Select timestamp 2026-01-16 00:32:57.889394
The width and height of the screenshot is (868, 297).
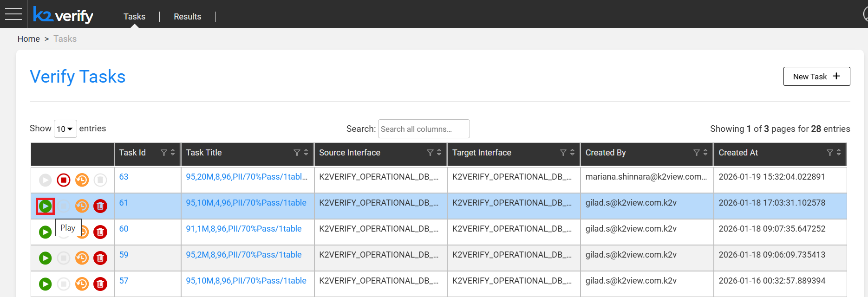(x=772, y=281)
